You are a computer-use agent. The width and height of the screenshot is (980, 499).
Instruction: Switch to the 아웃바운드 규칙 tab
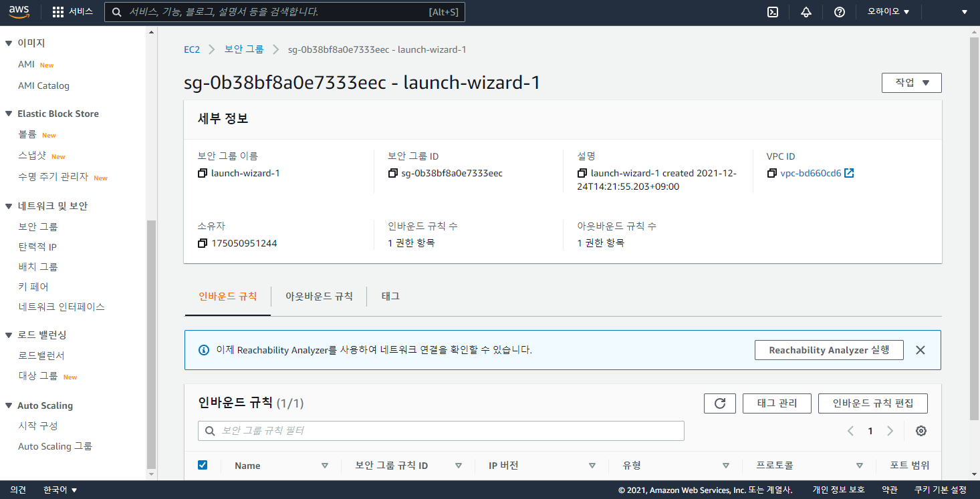[x=319, y=296]
